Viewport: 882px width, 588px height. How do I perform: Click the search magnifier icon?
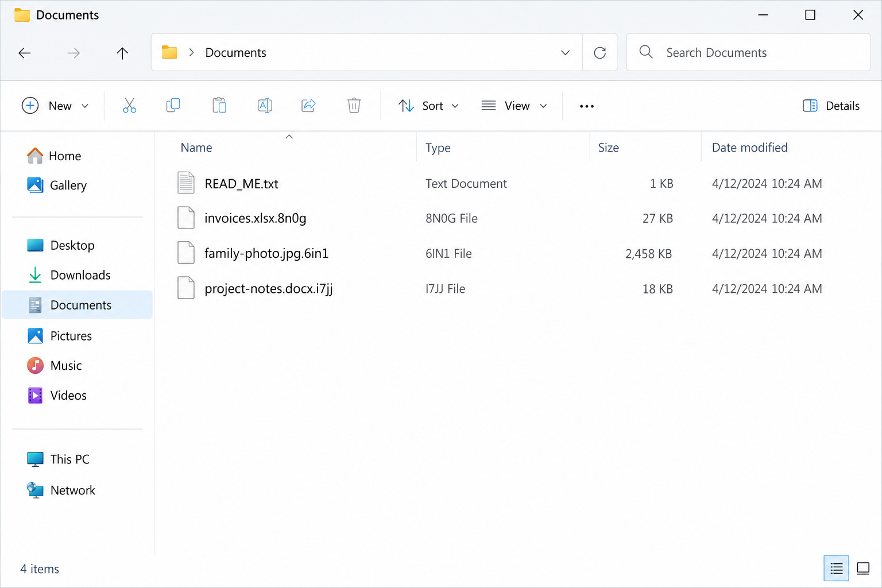[x=646, y=52]
